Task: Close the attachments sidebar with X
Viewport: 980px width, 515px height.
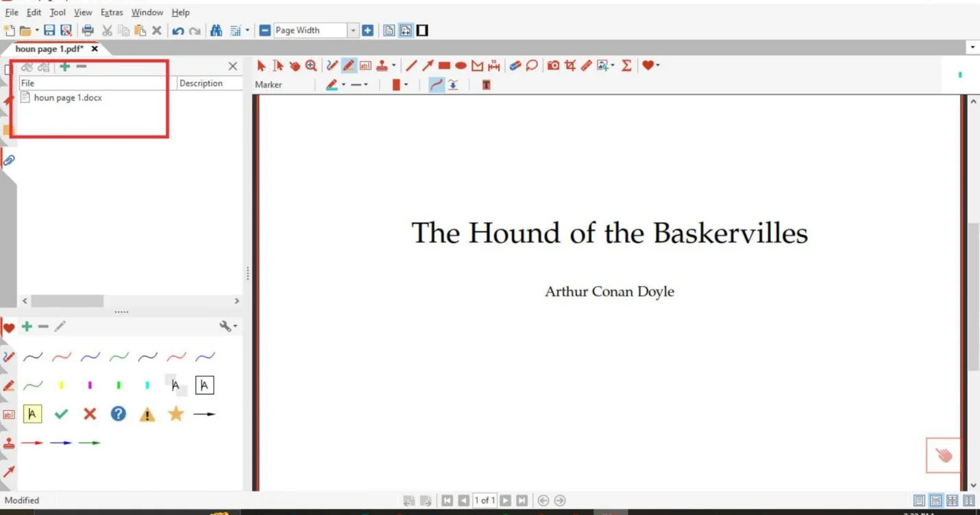Action: coord(232,66)
